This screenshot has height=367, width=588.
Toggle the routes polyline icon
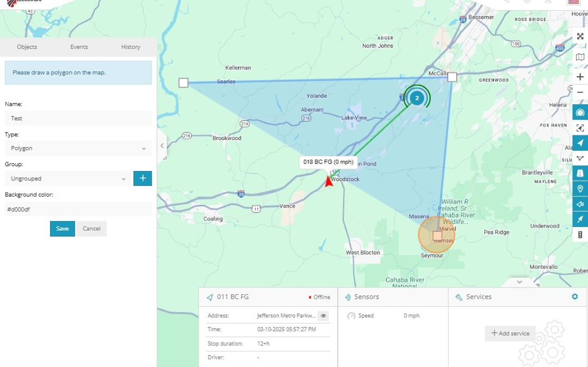[x=580, y=158]
